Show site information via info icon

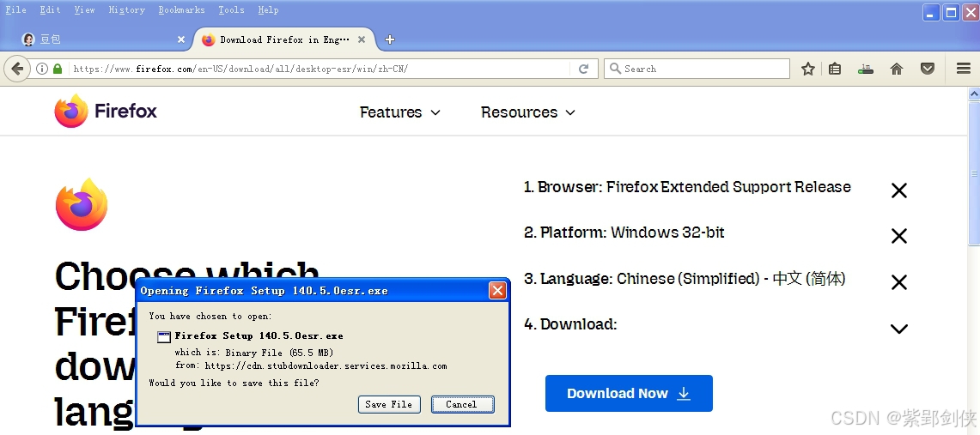(x=42, y=69)
